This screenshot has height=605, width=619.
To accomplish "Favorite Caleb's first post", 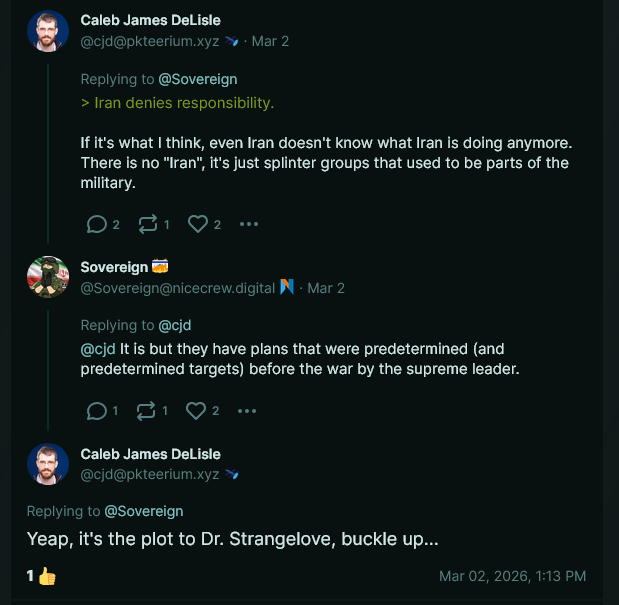I will pyautogui.click(x=197, y=224).
